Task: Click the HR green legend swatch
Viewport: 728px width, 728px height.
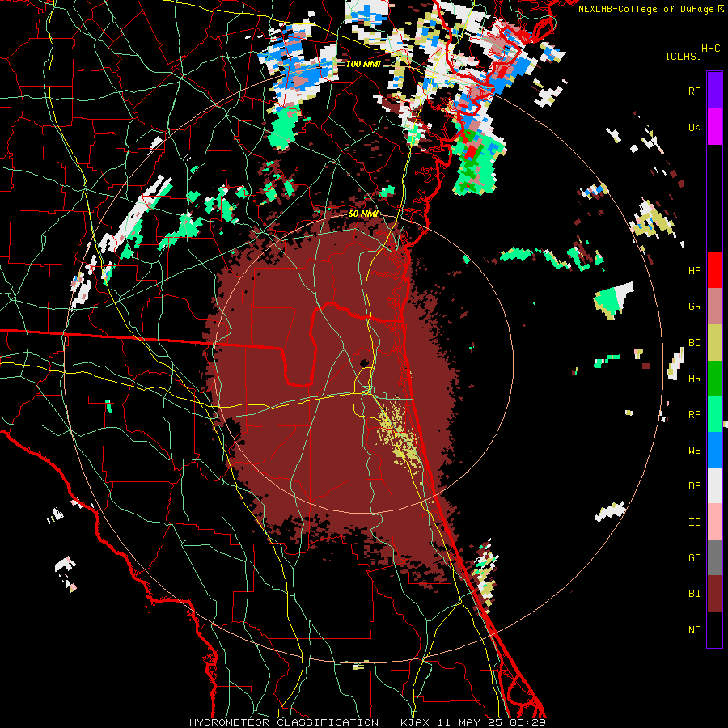Action: coord(714,379)
